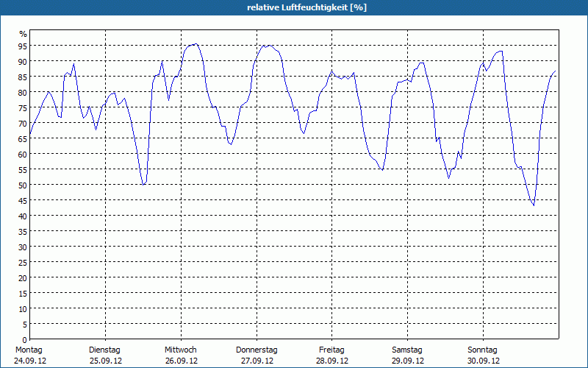Click the 'Sonntag' day label
This screenshot has width=588, height=368.
[x=482, y=350]
